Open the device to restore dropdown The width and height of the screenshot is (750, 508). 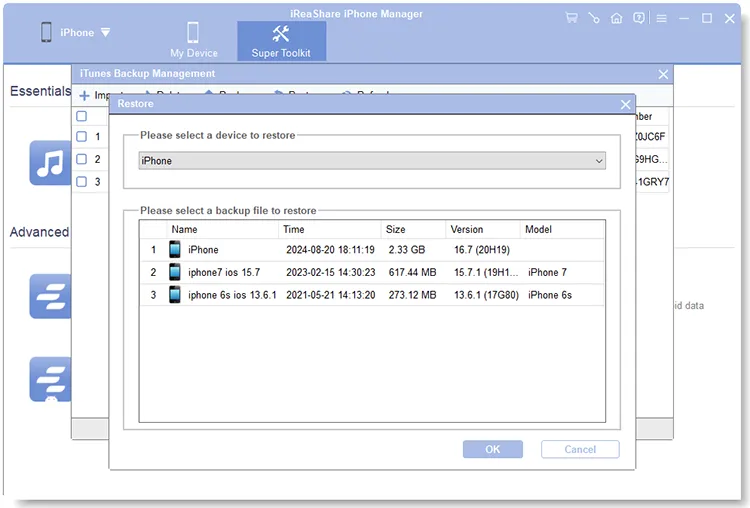372,161
